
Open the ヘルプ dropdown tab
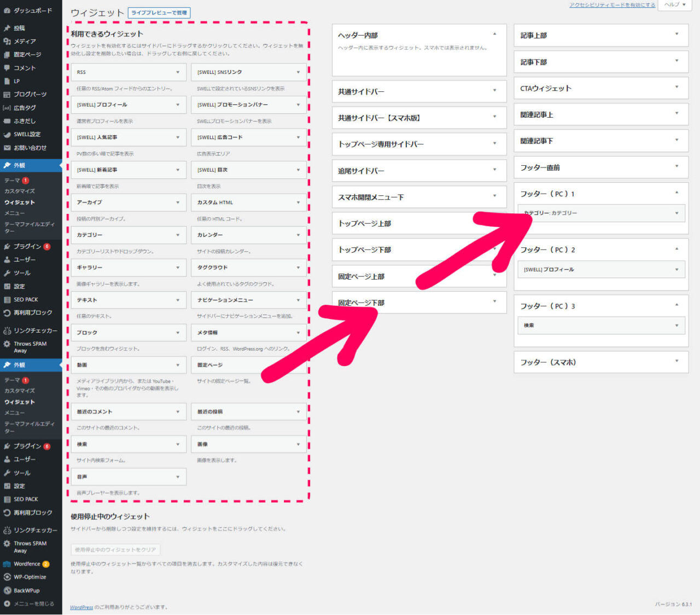click(675, 4)
